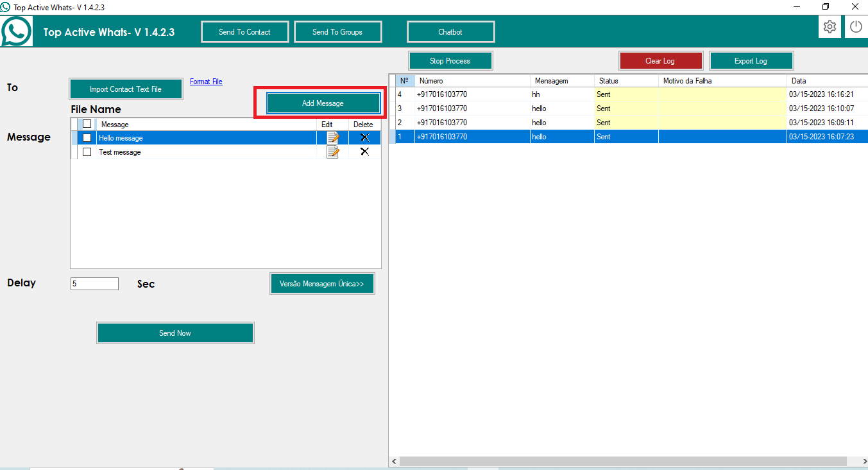Minimize the application window
Viewport: 868px width, 470px height.
pyautogui.click(x=797, y=6)
